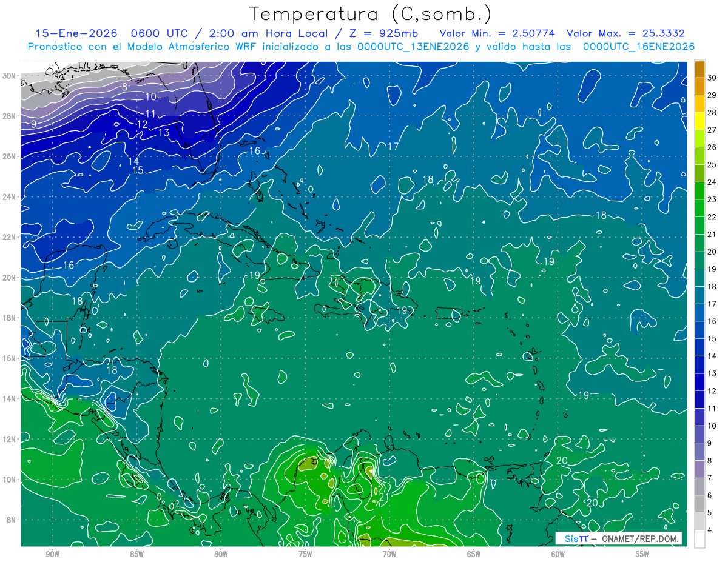Click the longitude axis label "85W"
728x562 pixels.
136,554
